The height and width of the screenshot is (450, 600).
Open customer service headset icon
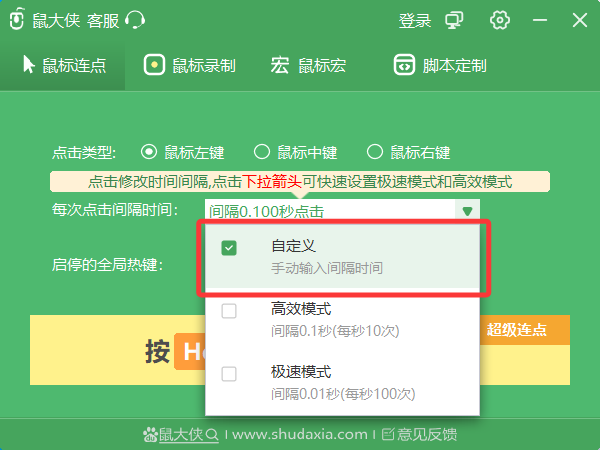pos(136,20)
